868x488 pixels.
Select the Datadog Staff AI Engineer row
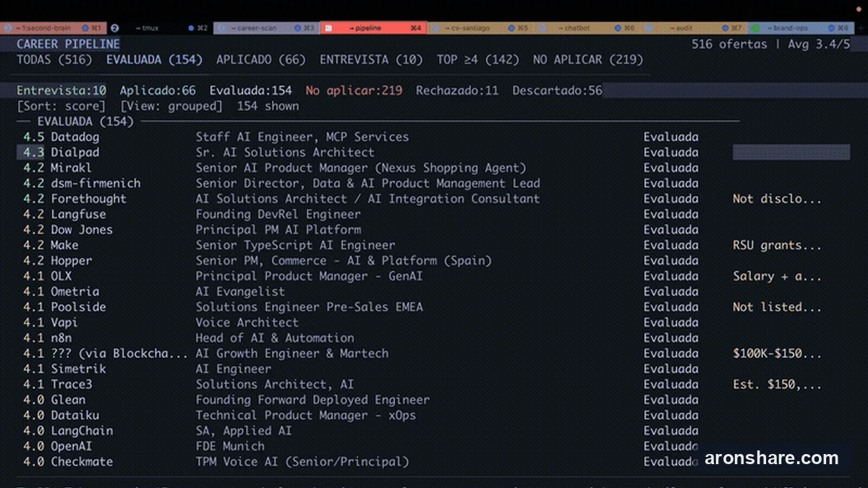click(x=434, y=137)
